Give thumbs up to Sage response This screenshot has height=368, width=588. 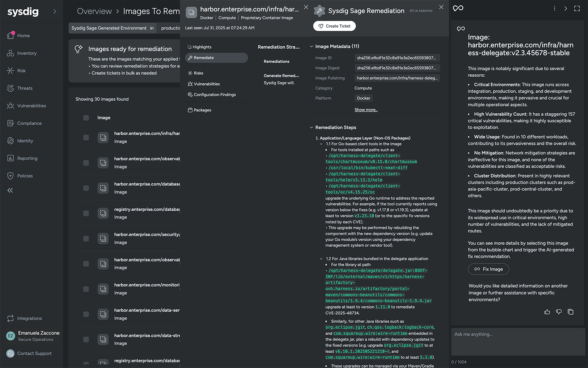[x=547, y=312]
